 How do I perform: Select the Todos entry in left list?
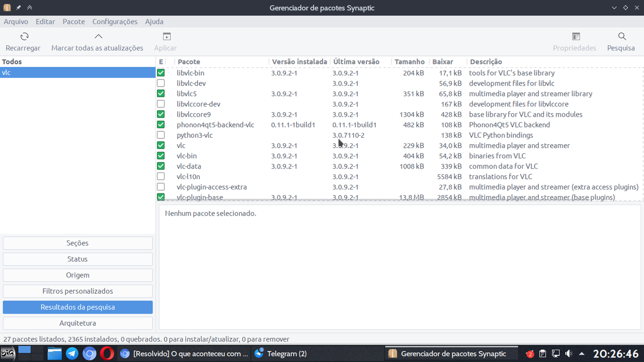coord(77,62)
